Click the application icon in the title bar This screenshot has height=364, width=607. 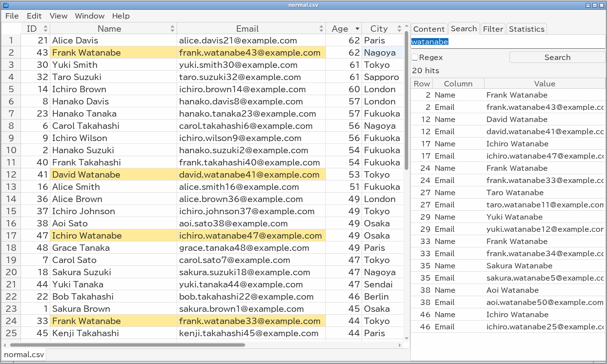[x=6, y=5]
